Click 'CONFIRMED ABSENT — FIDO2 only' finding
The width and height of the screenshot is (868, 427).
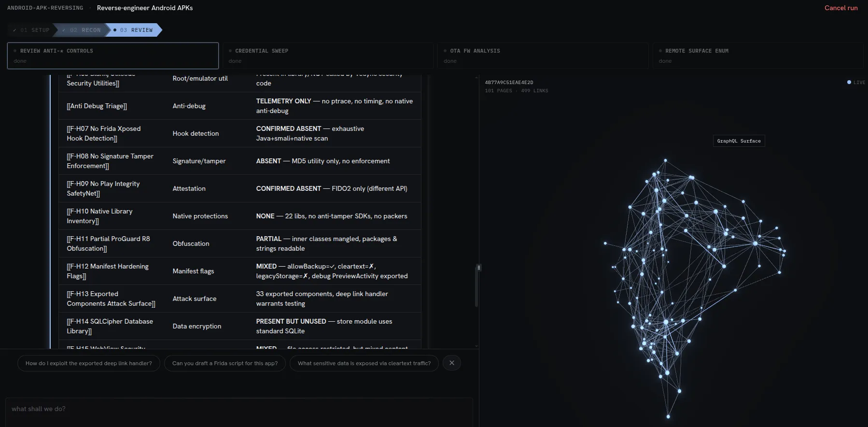click(x=332, y=188)
